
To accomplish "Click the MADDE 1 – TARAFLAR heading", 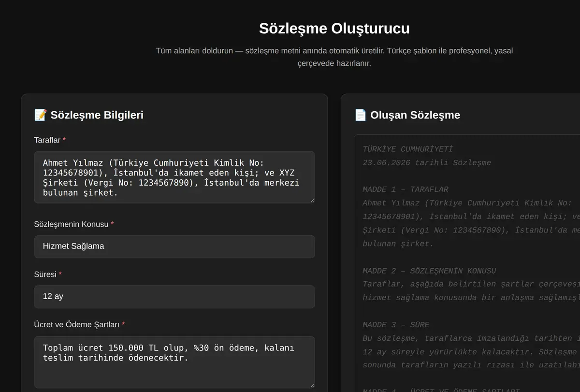I will (x=406, y=189).
